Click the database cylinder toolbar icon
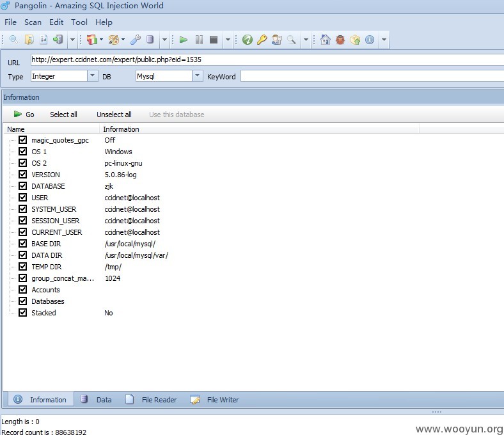Image resolution: width=504 pixels, height=435 pixels. [150, 40]
